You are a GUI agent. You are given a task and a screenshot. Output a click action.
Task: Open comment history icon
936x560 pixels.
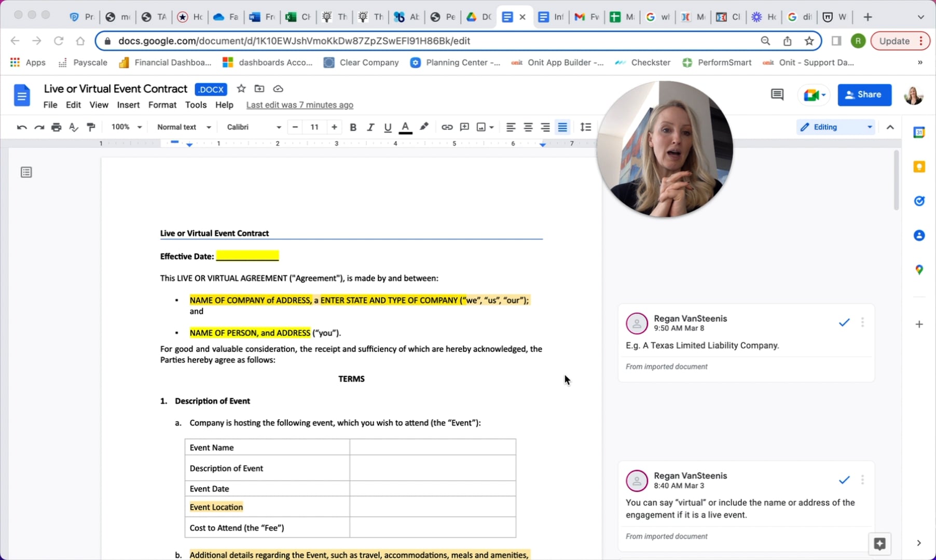[x=777, y=94]
